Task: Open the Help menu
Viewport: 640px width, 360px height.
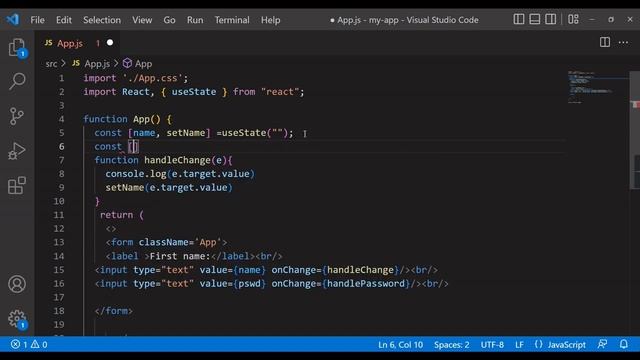Action: (271, 20)
